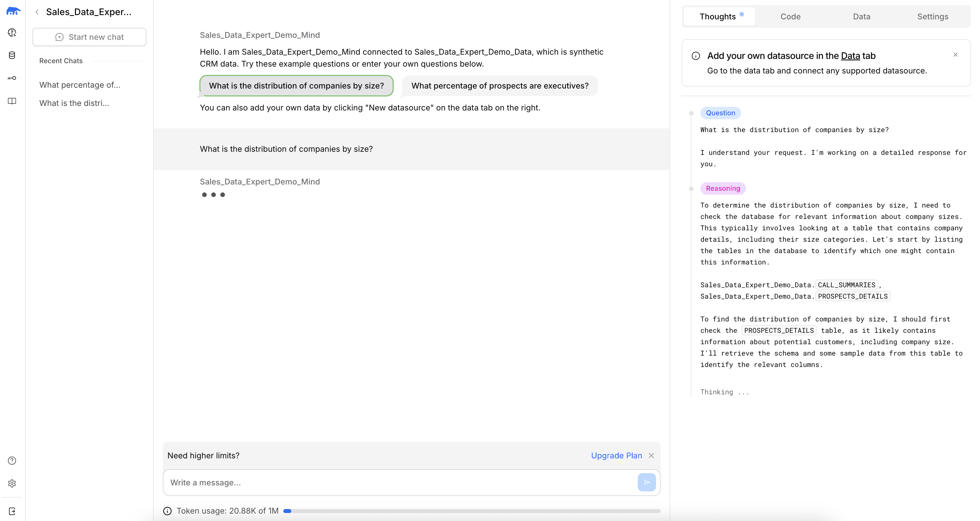Select What percentage of prospects executives
Screen dimensions: 980x521
[x=499, y=85]
